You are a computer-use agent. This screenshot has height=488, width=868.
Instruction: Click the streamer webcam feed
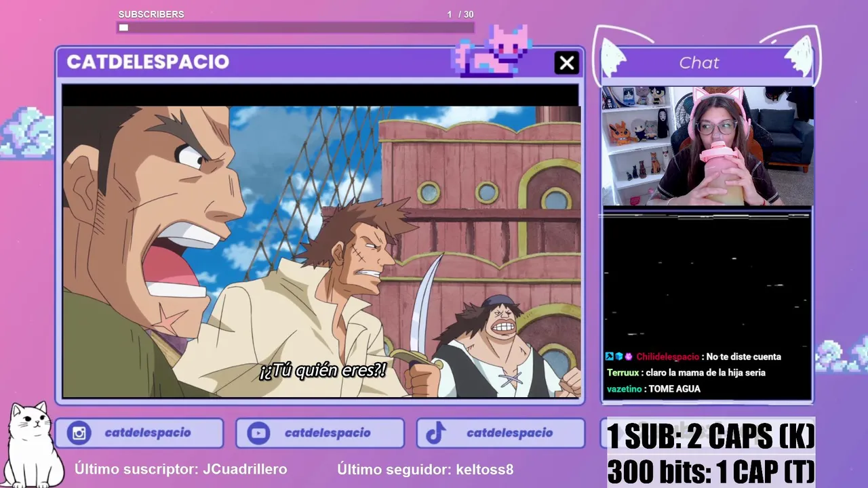tap(708, 146)
